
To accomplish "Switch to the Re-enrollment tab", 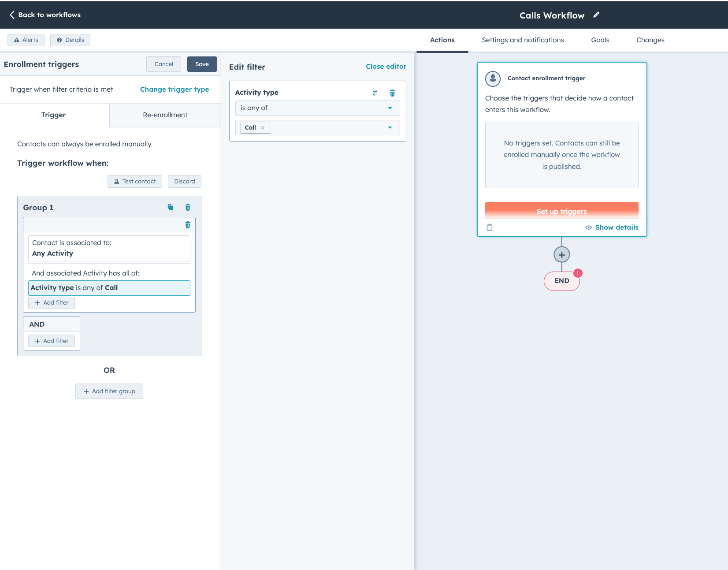I will tap(165, 115).
